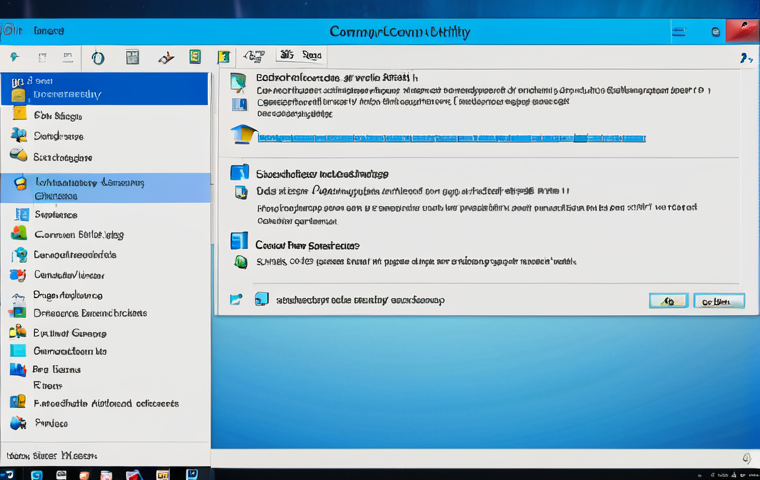Viewport: 760px width, 480px height.
Task: Click the right of the two bottom-right dialog buttons
Action: (719, 301)
